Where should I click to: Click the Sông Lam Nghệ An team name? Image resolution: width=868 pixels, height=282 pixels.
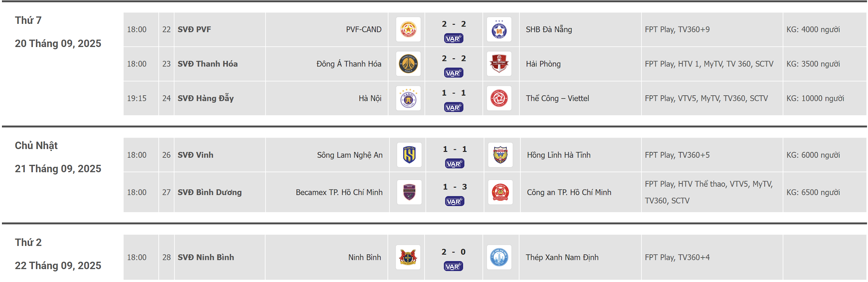(350, 155)
